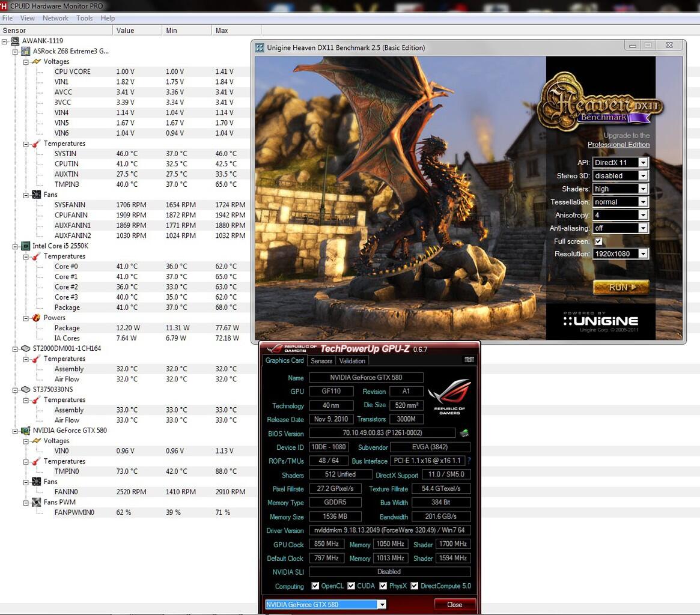Open the Shaders quality dropdown

621,189
